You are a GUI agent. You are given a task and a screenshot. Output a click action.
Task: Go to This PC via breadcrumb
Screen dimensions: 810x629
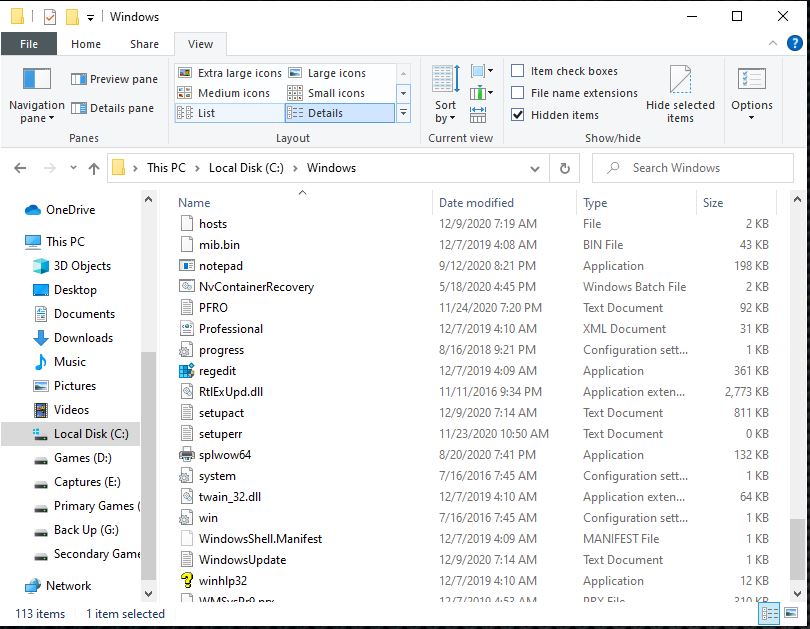click(x=165, y=168)
